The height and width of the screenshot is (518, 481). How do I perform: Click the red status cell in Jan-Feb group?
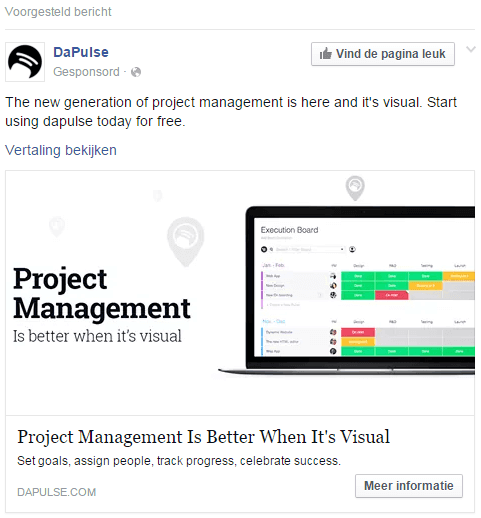click(391, 295)
